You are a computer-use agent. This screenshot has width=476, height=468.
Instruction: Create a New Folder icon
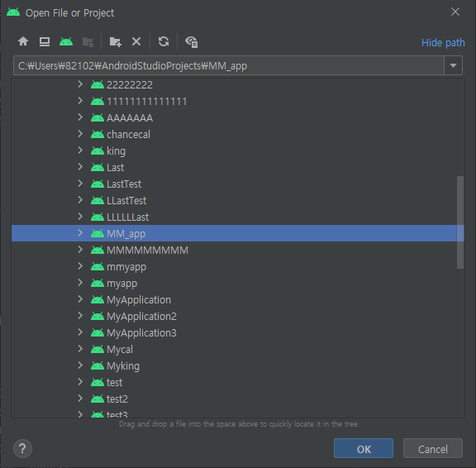click(x=116, y=41)
